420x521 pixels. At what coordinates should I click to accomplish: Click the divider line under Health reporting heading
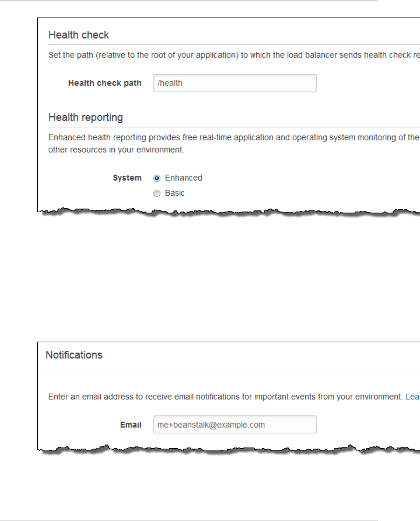pos(233,127)
